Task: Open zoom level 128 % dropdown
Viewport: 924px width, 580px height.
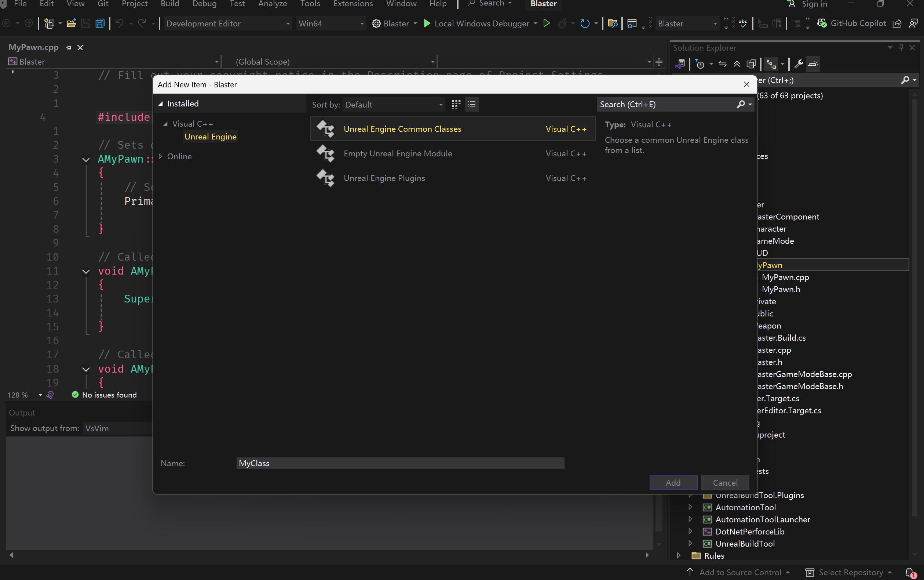Action: [x=40, y=395]
